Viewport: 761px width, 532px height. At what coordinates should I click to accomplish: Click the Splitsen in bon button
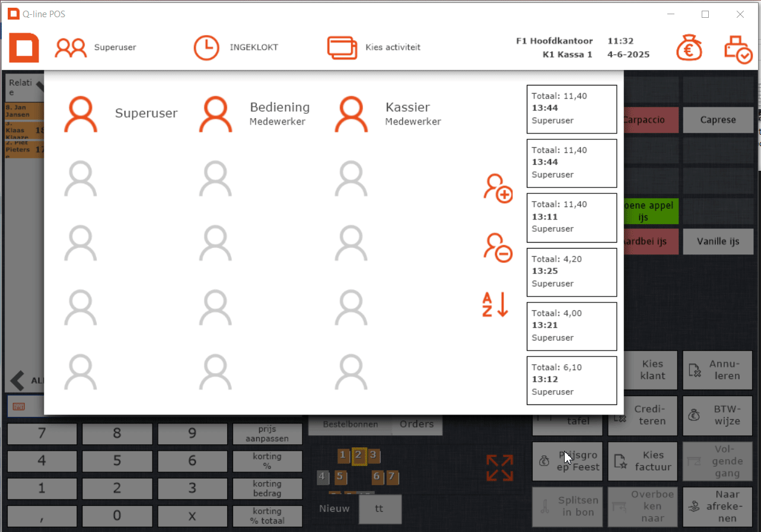pyautogui.click(x=568, y=507)
